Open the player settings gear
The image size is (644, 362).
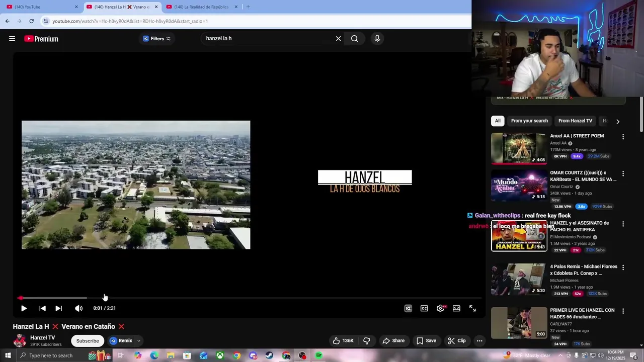click(x=441, y=308)
